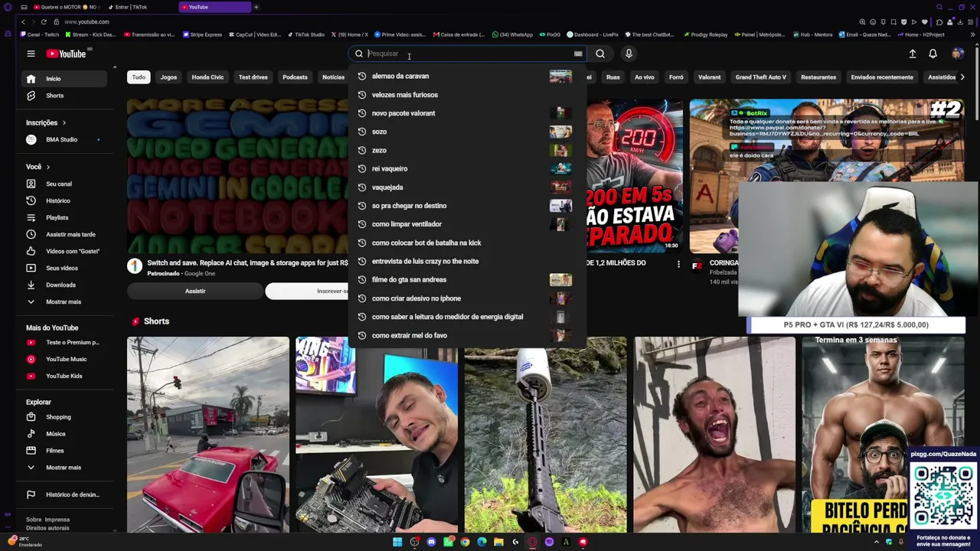Open Histórico de denúncias
Screen dimensions: 980x551
(64, 494)
